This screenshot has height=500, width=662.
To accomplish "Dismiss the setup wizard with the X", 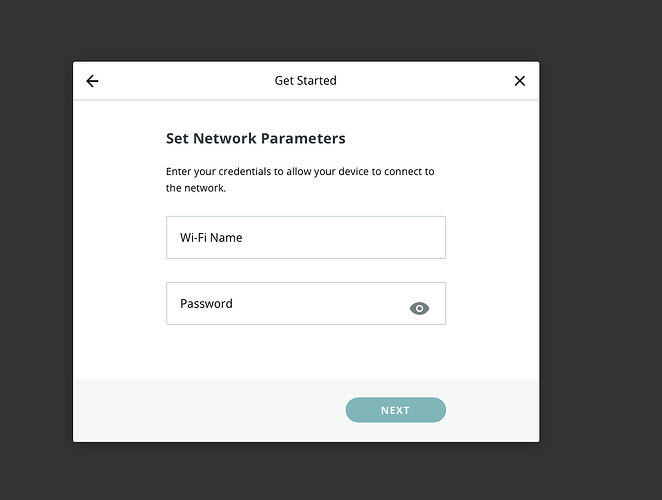I will pyautogui.click(x=519, y=81).
